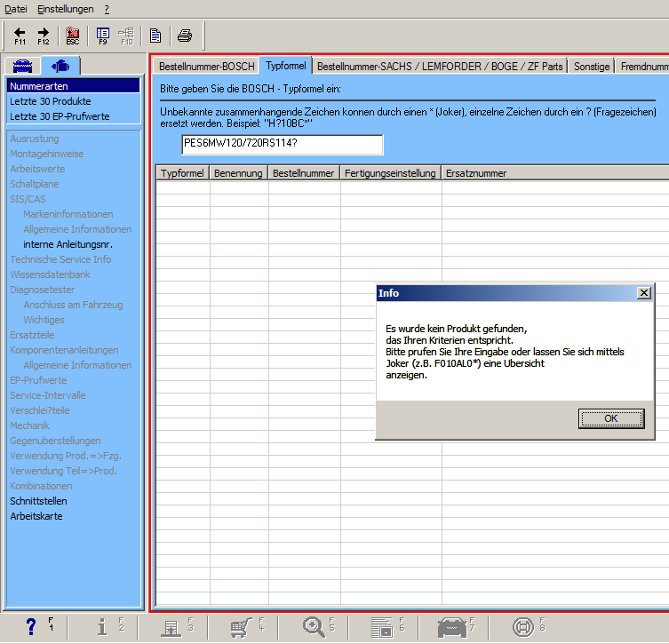669x644 pixels.
Task: Click the Typformel input field
Action: (x=282, y=144)
